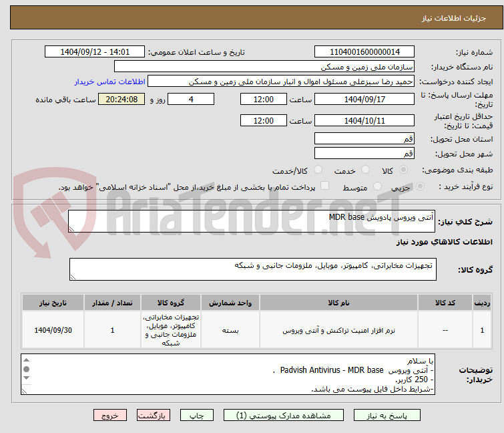The height and width of the screenshot is (433, 504).
Task: Toggle the اسناد خزانه اسلامی payment checkbox
Action: (325, 186)
